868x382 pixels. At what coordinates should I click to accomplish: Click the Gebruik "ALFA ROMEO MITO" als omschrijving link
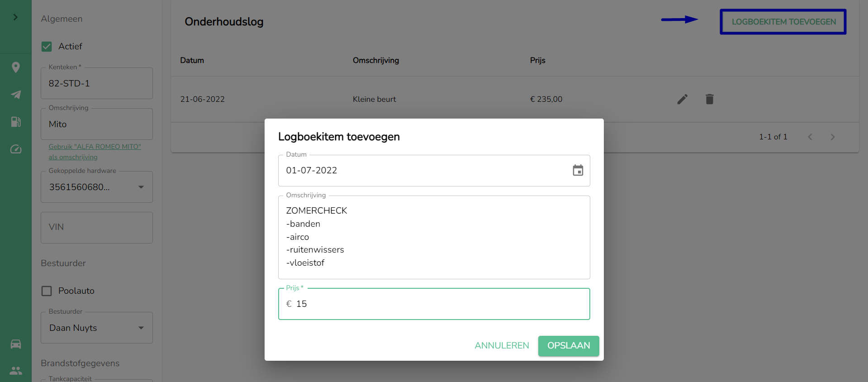pyautogui.click(x=95, y=152)
